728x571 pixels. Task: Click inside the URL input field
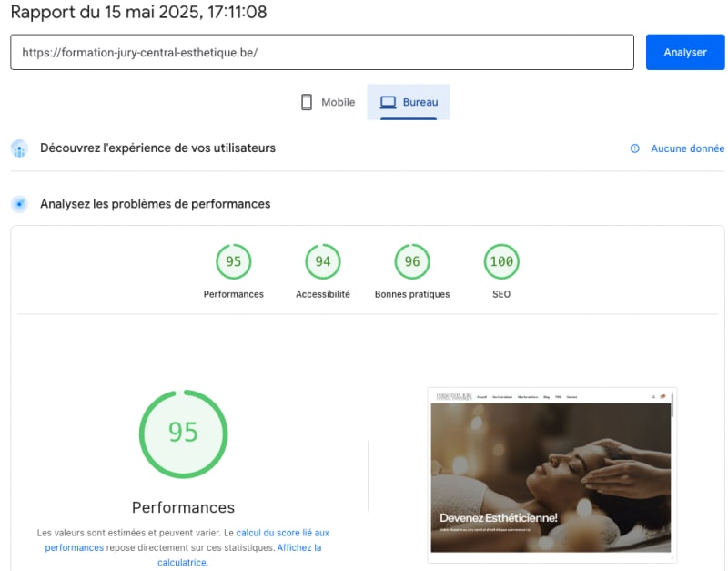(318, 52)
